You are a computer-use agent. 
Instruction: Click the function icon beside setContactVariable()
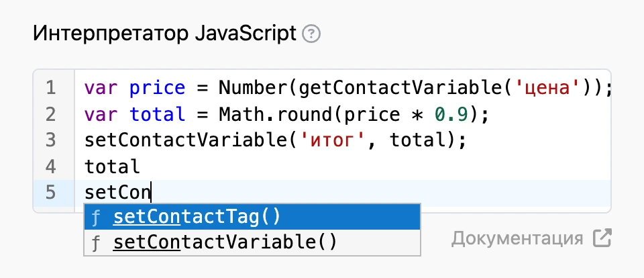96,242
